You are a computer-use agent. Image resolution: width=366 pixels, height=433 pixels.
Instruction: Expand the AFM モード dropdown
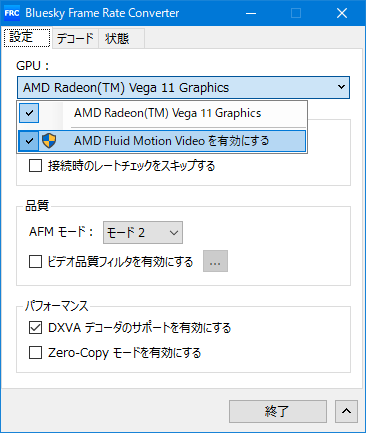pyautogui.click(x=143, y=232)
